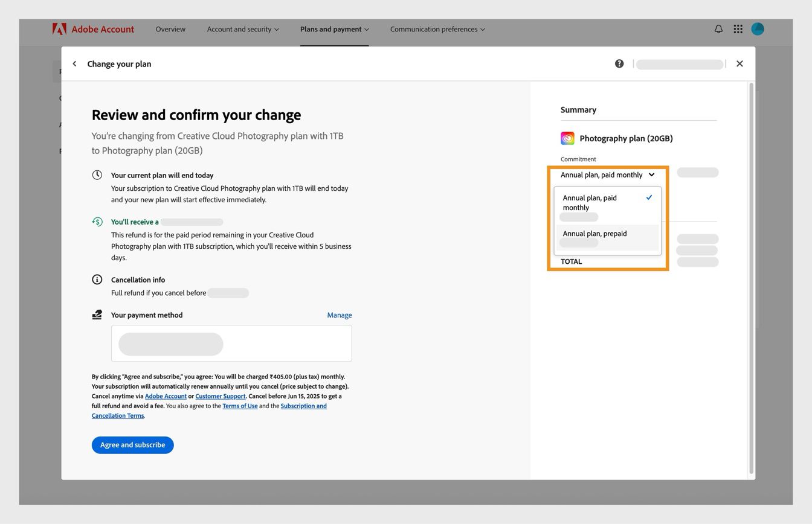Go to the Overview tab
The width and height of the screenshot is (812, 524).
pyautogui.click(x=170, y=29)
